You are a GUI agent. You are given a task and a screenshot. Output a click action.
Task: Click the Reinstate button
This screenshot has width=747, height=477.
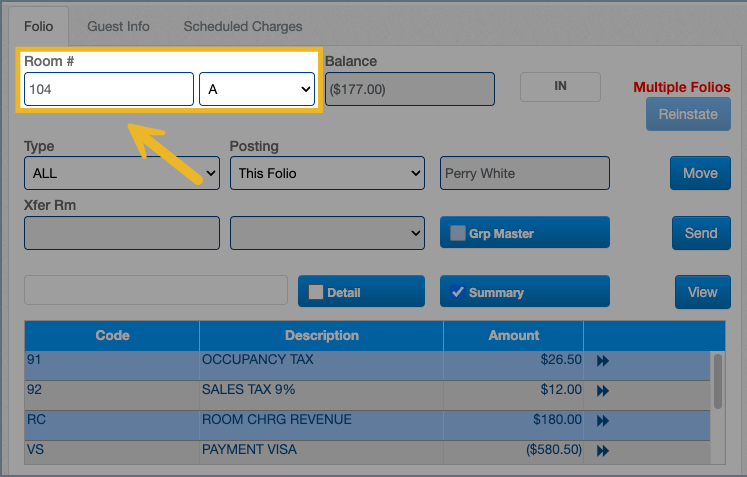[688, 114]
